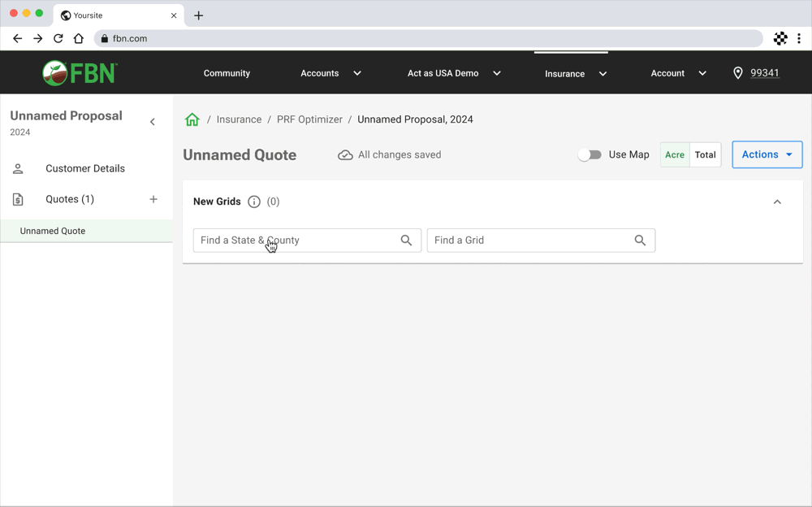Click the Insurance breadcrumb link
The image size is (812, 507).
pos(239,119)
